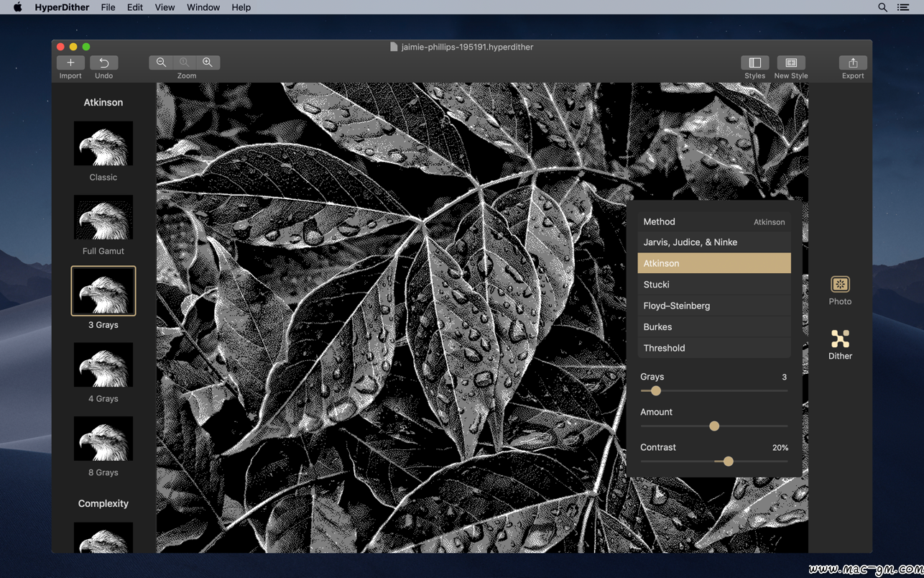Apply the 8 Grays style thumbnail
924x578 pixels.
(x=103, y=439)
